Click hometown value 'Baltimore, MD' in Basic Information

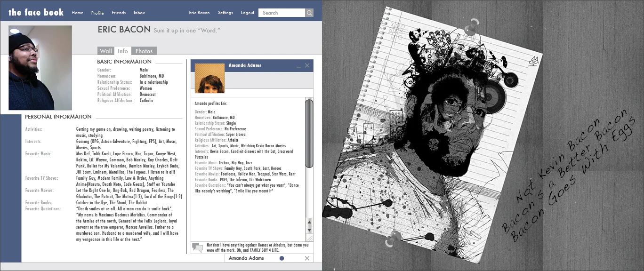(x=152, y=76)
